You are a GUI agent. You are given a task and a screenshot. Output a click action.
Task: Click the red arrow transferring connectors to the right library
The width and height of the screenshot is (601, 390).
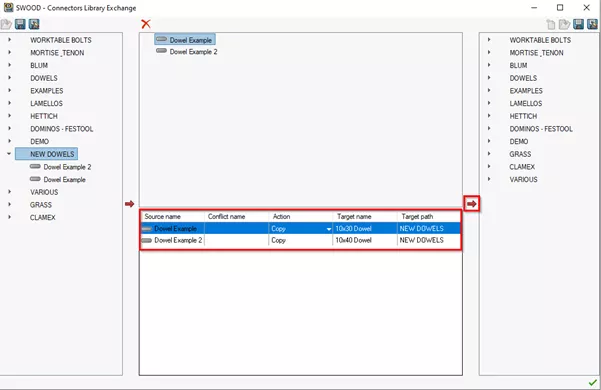[472, 204]
